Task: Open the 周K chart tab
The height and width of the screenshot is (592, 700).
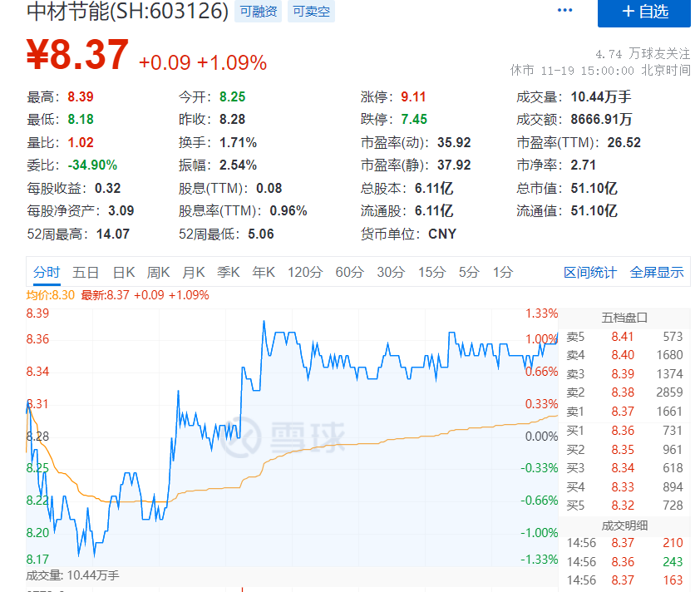Action: [159, 272]
